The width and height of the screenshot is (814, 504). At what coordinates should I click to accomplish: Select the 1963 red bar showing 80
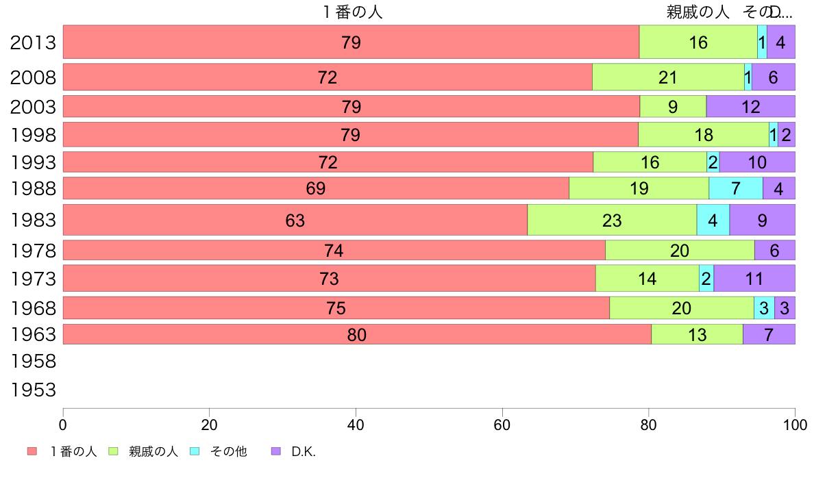click(357, 335)
